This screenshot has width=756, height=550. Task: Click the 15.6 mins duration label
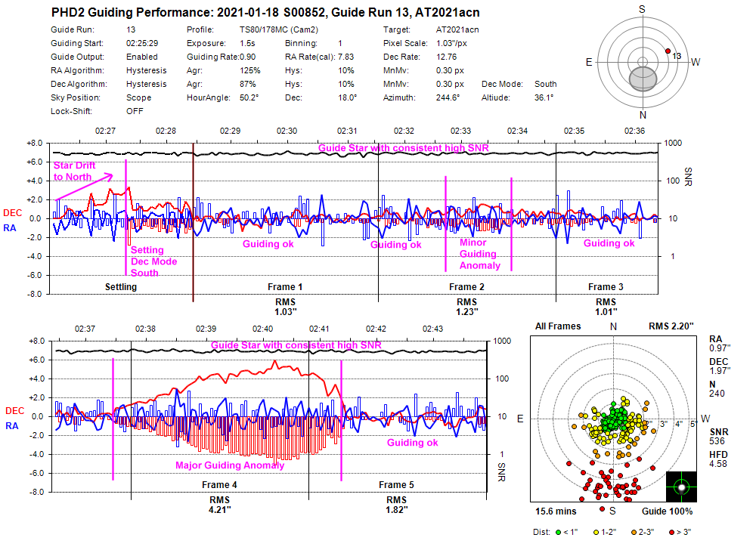click(556, 511)
